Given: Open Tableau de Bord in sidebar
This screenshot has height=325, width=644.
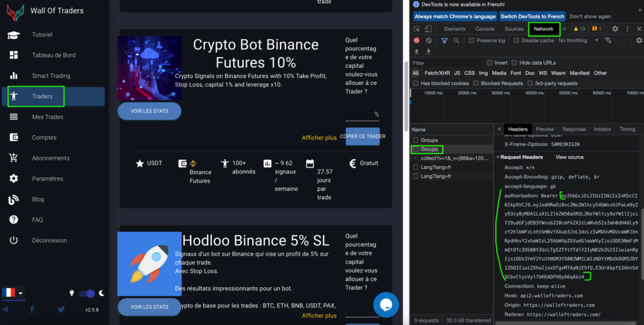Looking at the screenshot, I should pos(53,55).
